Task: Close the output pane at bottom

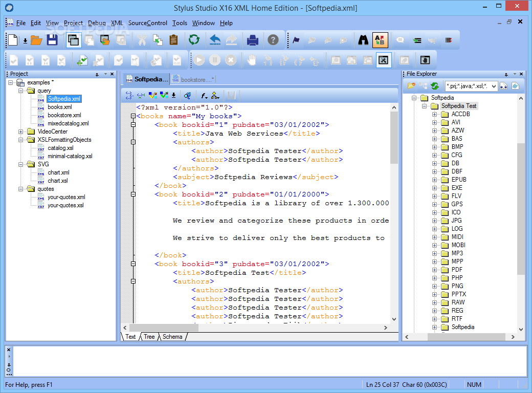Action: pos(9,350)
